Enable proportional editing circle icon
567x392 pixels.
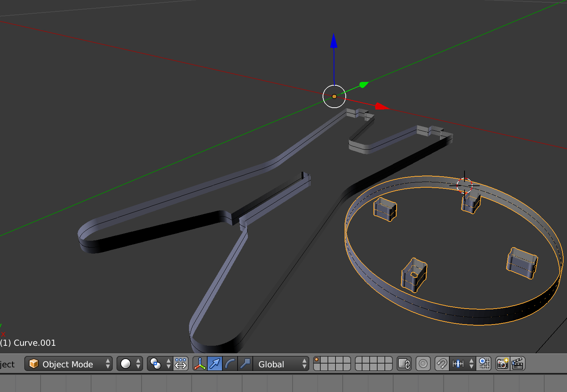click(x=423, y=364)
